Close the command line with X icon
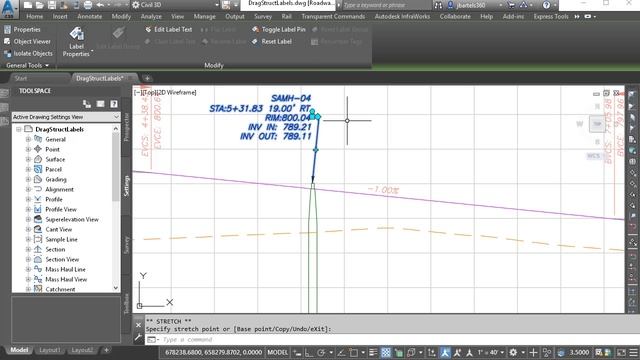The image size is (640, 360). point(138,325)
